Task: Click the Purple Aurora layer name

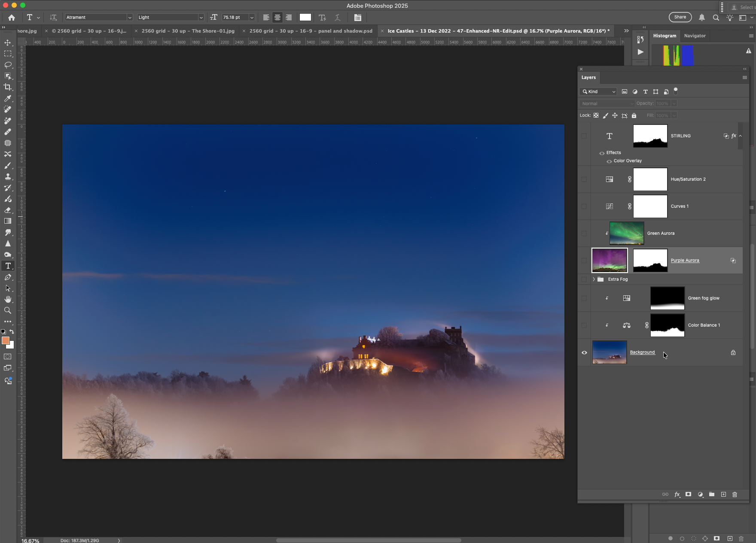Action: pos(685,261)
